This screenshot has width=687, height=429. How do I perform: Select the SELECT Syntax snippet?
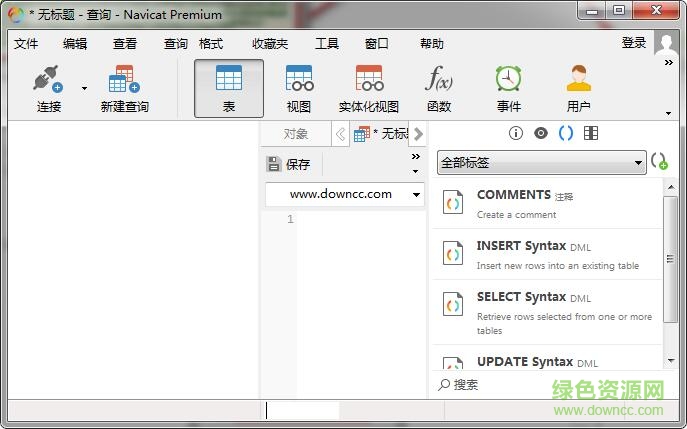547,312
